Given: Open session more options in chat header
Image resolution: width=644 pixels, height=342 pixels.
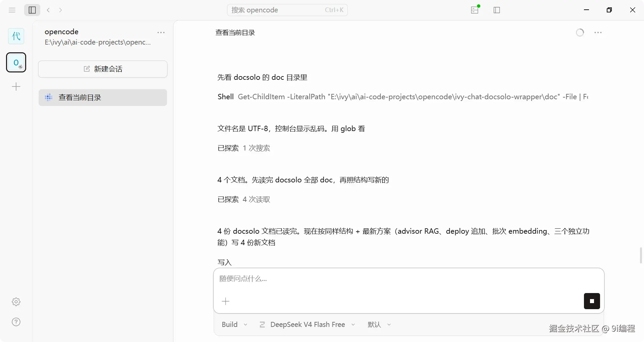Looking at the screenshot, I should [x=598, y=33].
